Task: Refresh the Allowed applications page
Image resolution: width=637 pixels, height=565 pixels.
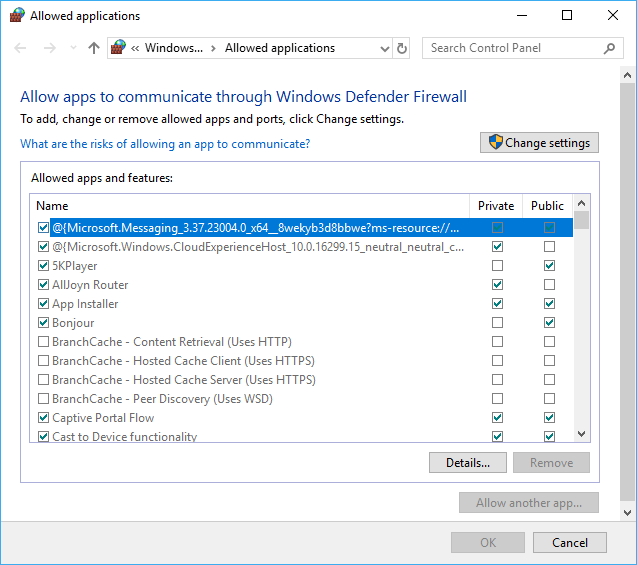Action: (x=401, y=48)
